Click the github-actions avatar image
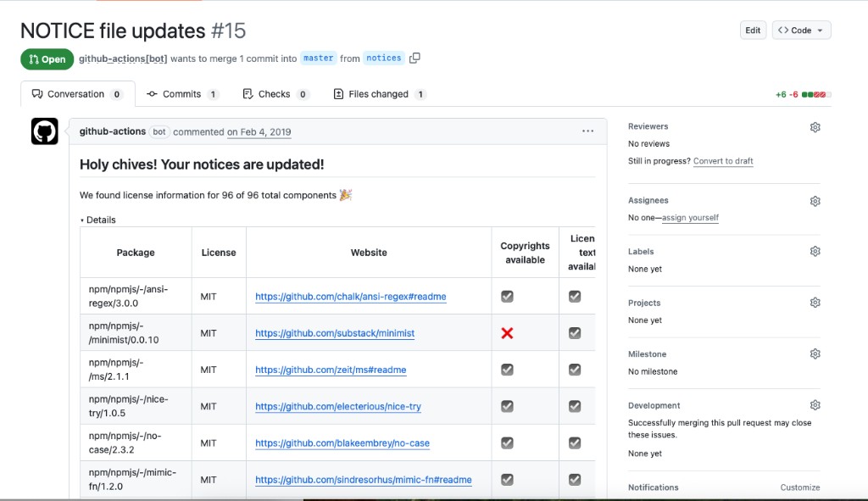The width and height of the screenshot is (868, 501). (45, 131)
